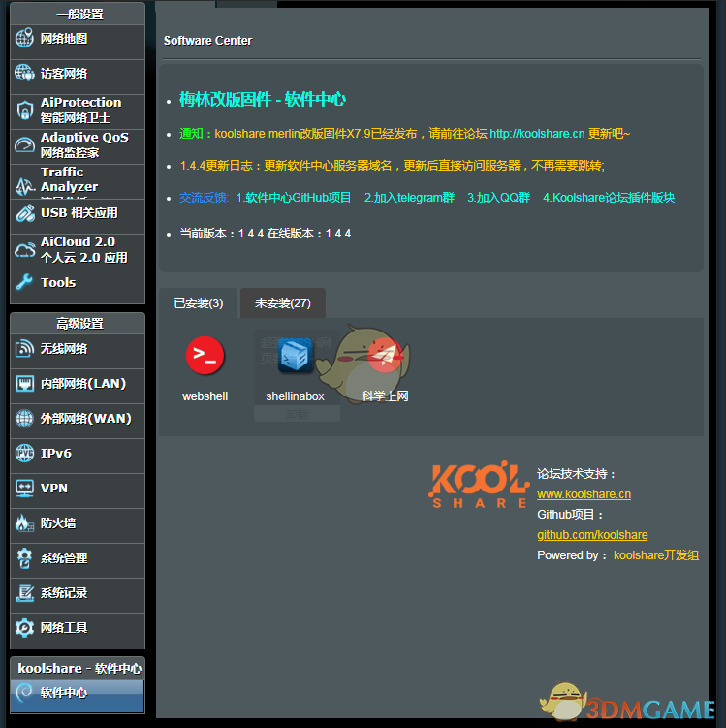Image resolution: width=726 pixels, height=728 pixels.
Task: Launch the webshell red terminal icon
Action: click(x=205, y=355)
